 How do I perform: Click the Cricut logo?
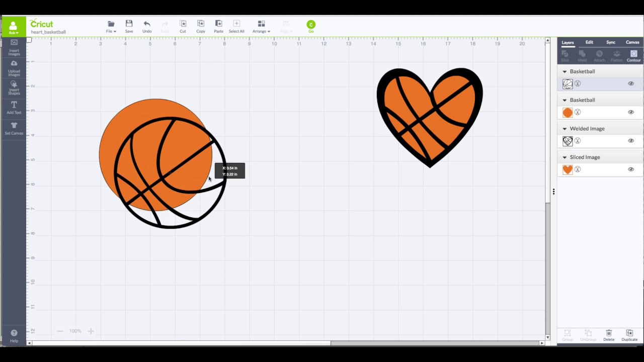tap(41, 24)
